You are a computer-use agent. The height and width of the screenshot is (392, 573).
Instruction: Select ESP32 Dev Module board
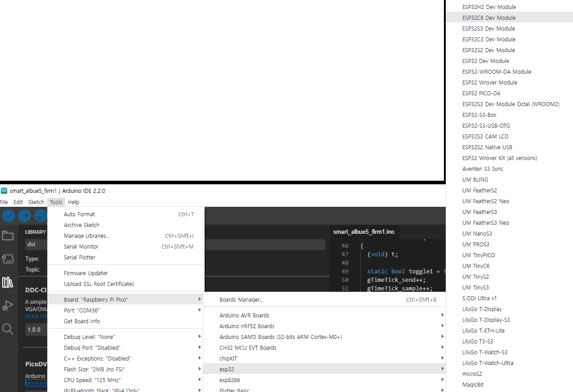tap(509, 61)
